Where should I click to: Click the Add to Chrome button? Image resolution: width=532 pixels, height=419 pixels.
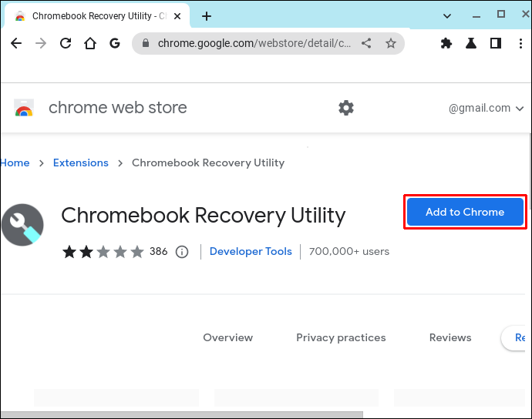click(465, 212)
